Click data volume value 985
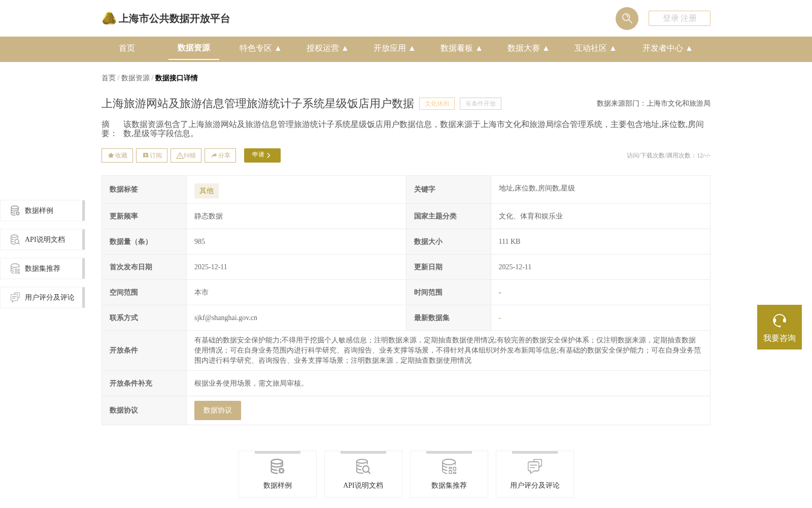Viewport: 812px width, 508px height. [200, 242]
